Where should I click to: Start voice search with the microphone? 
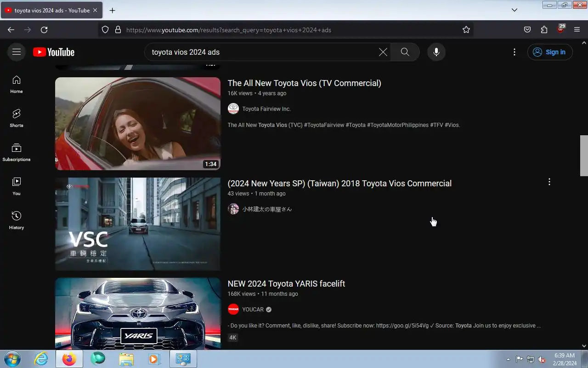click(x=436, y=52)
